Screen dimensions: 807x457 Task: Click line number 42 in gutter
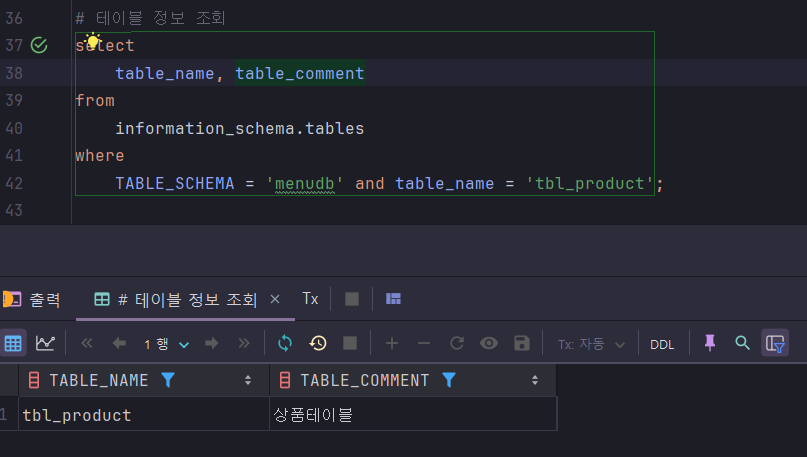tap(14, 183)
